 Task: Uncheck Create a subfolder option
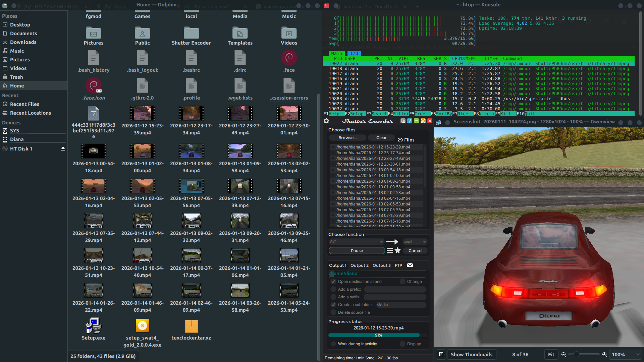click(x=333, y=305)
